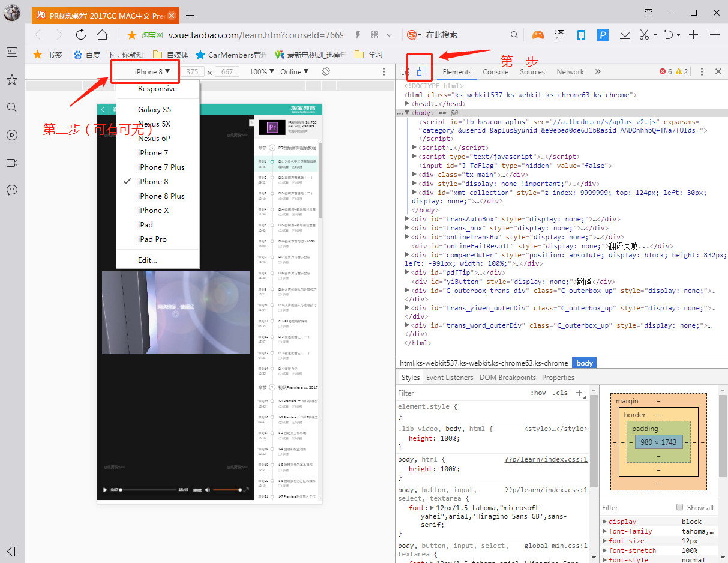
Task: Click the Filter input in the Styles pane
Action: pyautogui.click(x=456, y=393)
